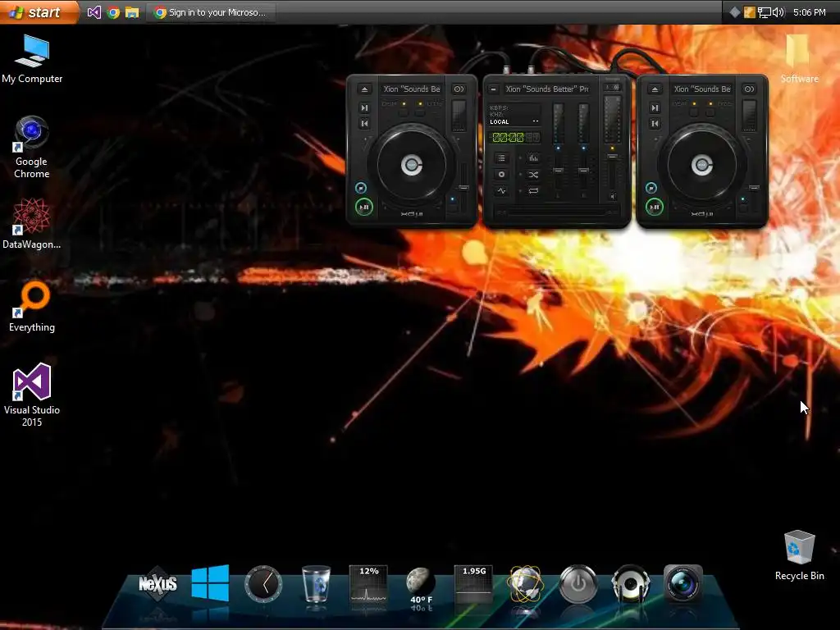Eject on the right Xion deck
Image resolution: width=840 pixels, height=630 pixels.
[x=655, y=89]
